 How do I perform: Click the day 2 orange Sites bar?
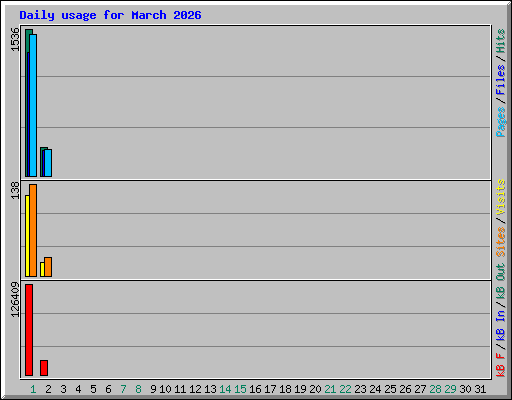coord(48,267)
